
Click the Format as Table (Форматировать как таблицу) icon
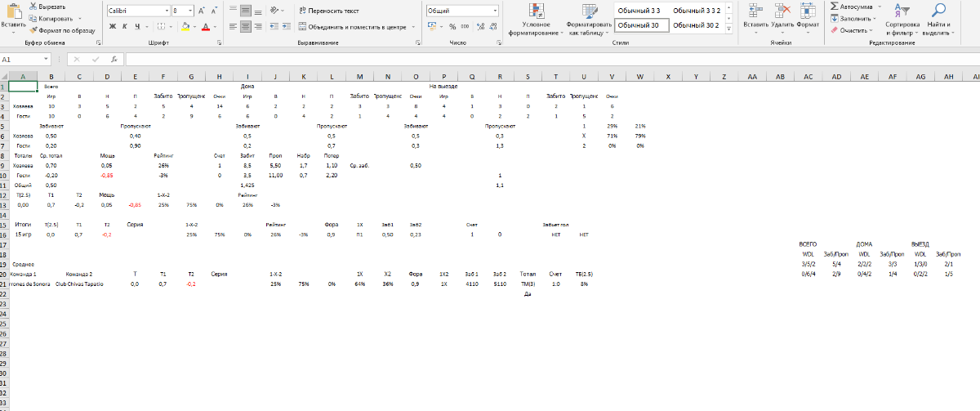point(589,11)
